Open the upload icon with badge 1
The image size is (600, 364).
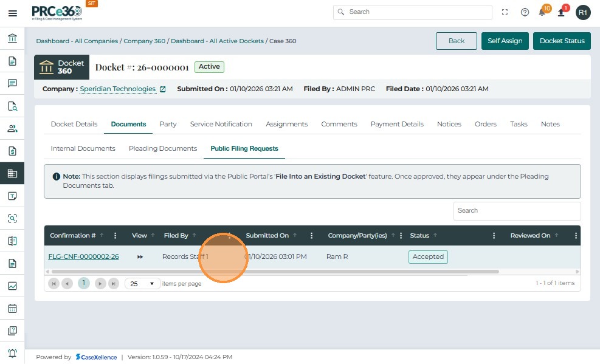tap(561, 12)
